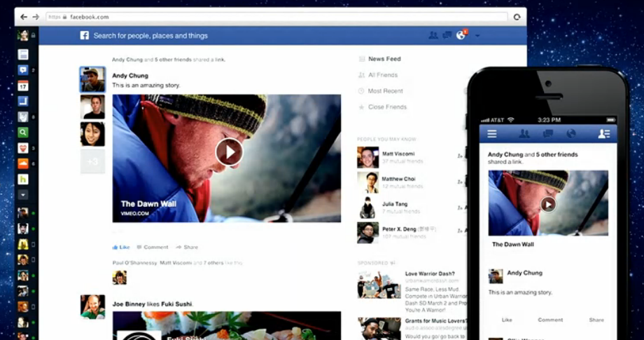Viewport: 644px width, 340px height.
Task: Open notifications globe with red badge
Action: [x=461, y=36]
